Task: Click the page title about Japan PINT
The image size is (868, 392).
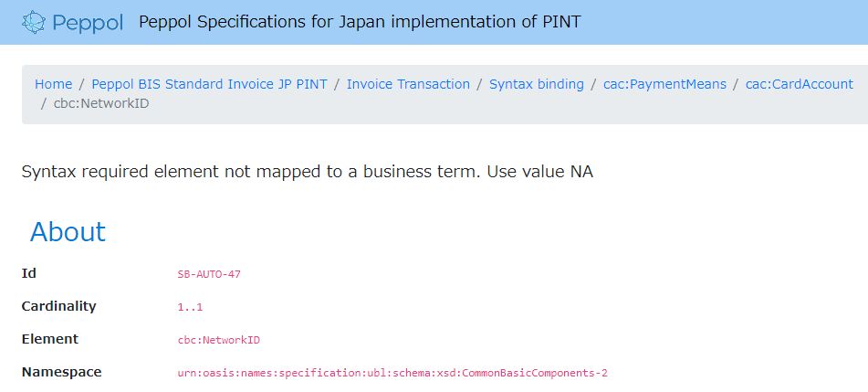Action: point(360,22)
